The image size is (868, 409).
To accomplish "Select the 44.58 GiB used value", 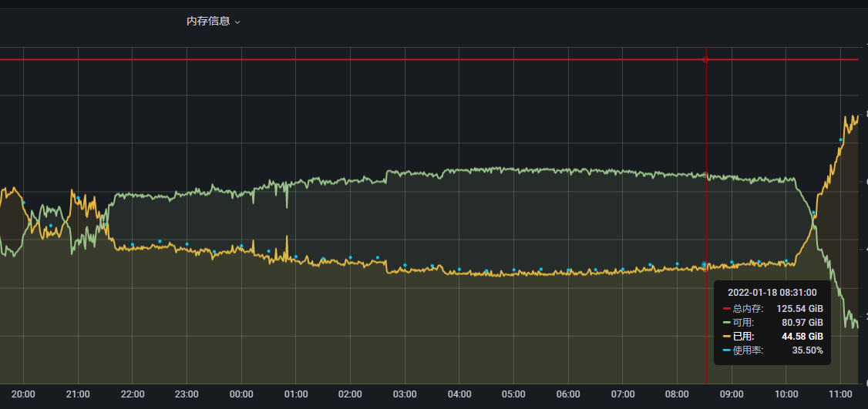I will pos(802,337).
